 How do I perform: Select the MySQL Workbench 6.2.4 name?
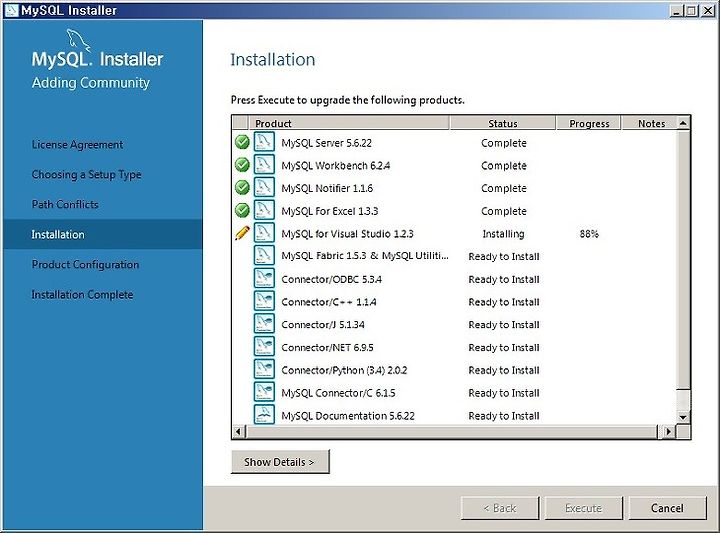[336, 166]
